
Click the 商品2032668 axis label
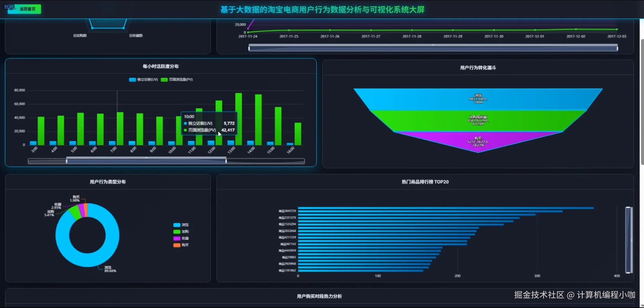click(x=287, y=231)
